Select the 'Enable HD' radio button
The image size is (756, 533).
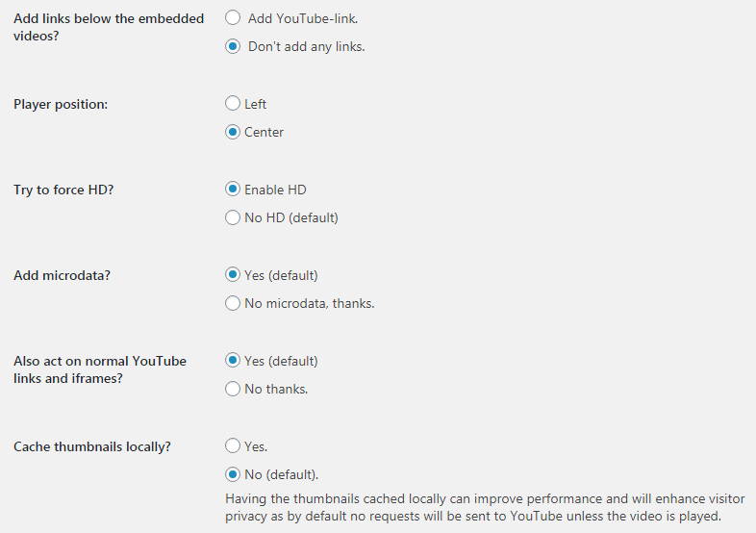[233, 190]
